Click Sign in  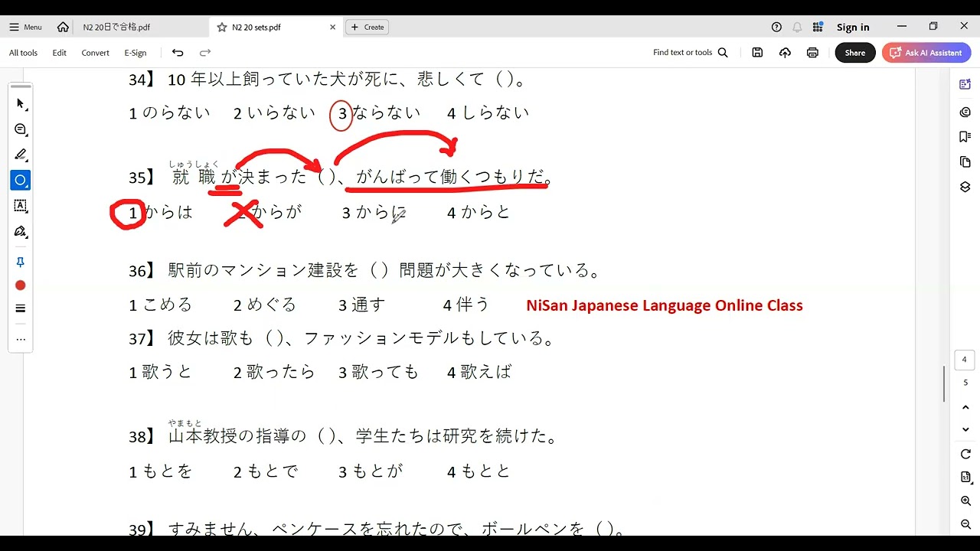[x=853, y=27]
